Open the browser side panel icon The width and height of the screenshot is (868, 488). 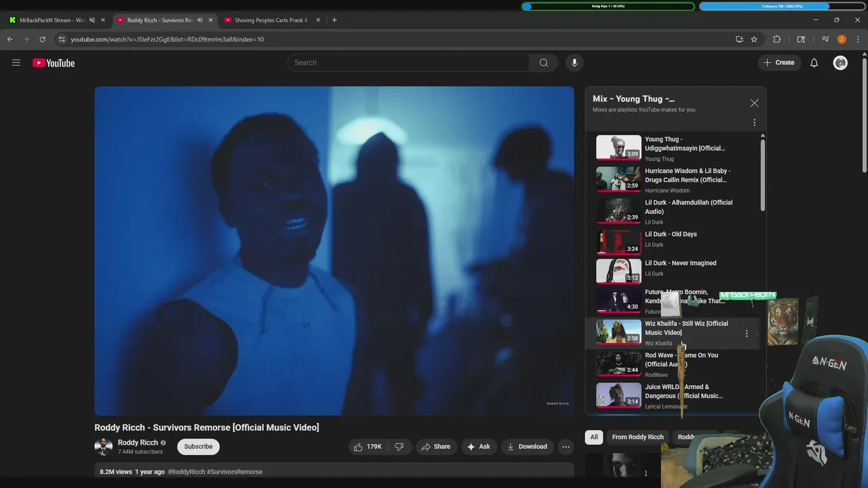[x=801, y=39]
